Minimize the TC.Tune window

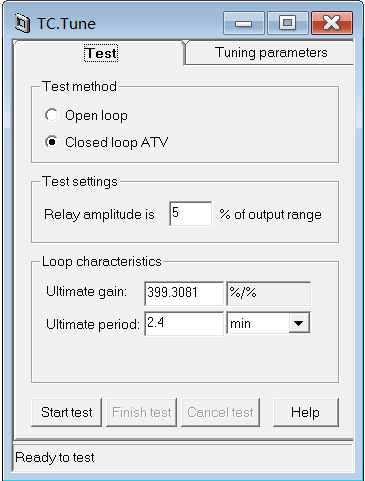coord(244,23)
